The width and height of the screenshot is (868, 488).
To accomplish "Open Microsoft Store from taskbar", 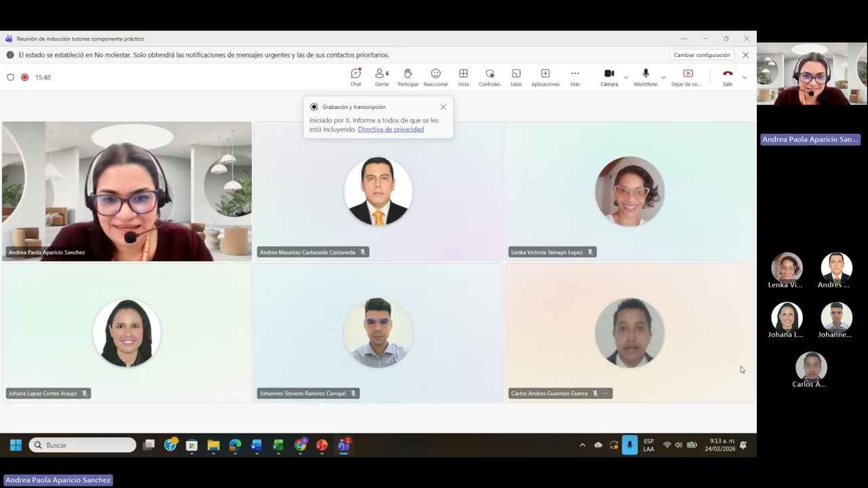I will 192,445.
